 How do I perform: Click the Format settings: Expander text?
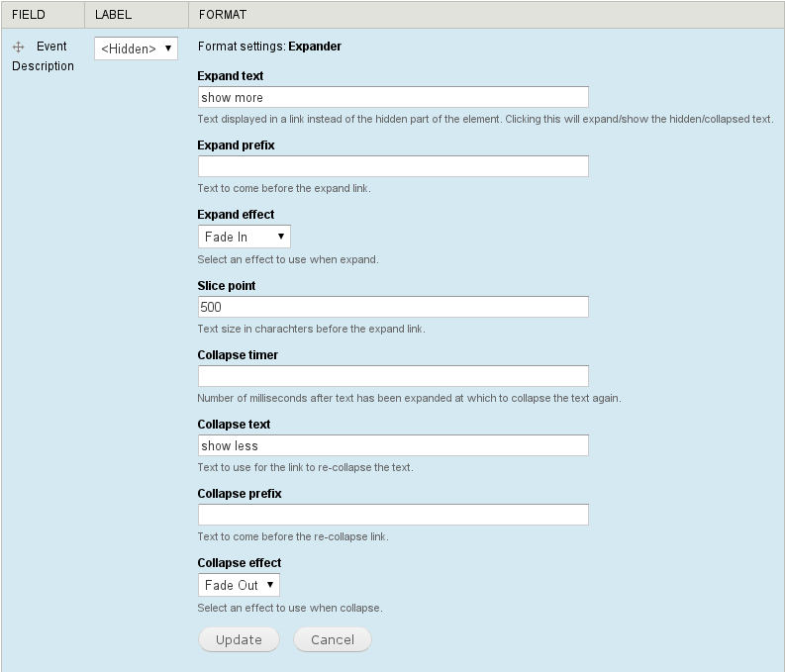(269, 47)
